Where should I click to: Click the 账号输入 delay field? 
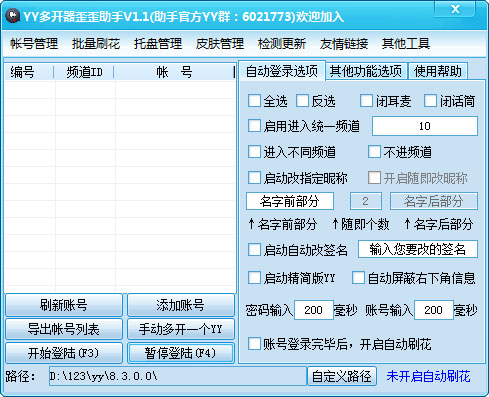pos(434,310)
